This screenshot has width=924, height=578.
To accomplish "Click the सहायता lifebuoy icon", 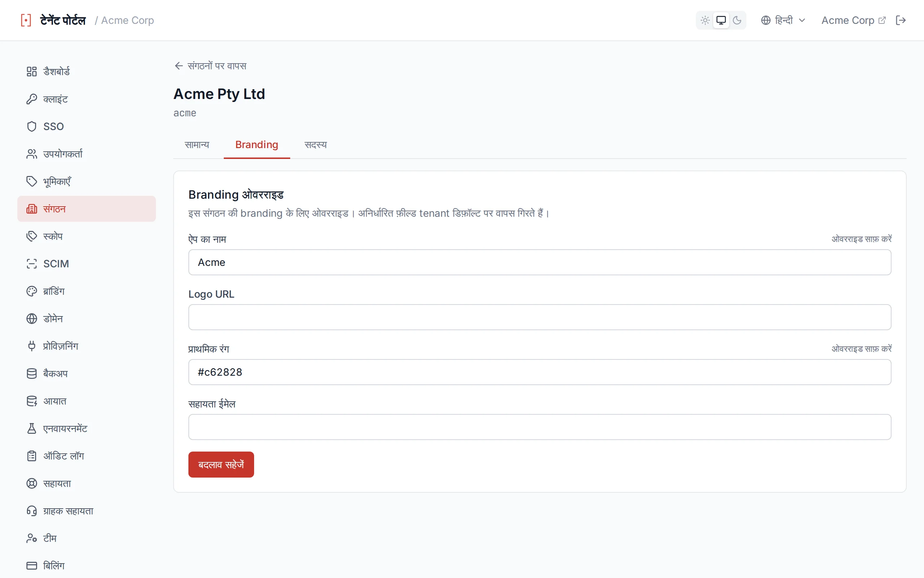I will pyautogui.click(x=32, y=484).
